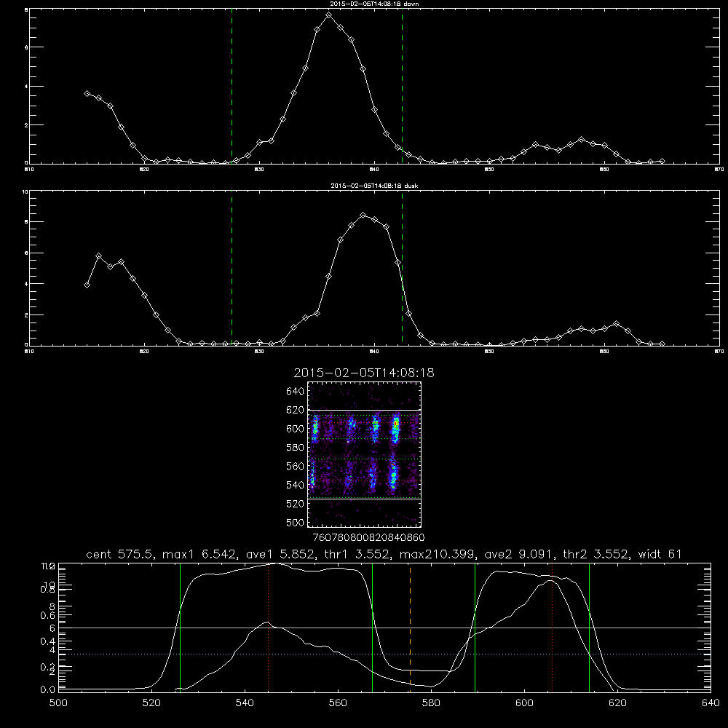Image resolution: width=728 pixels, height=728 pixels.
Task: Click the 560 y-axis label on image plot
Action: click(x=296, y=466)
